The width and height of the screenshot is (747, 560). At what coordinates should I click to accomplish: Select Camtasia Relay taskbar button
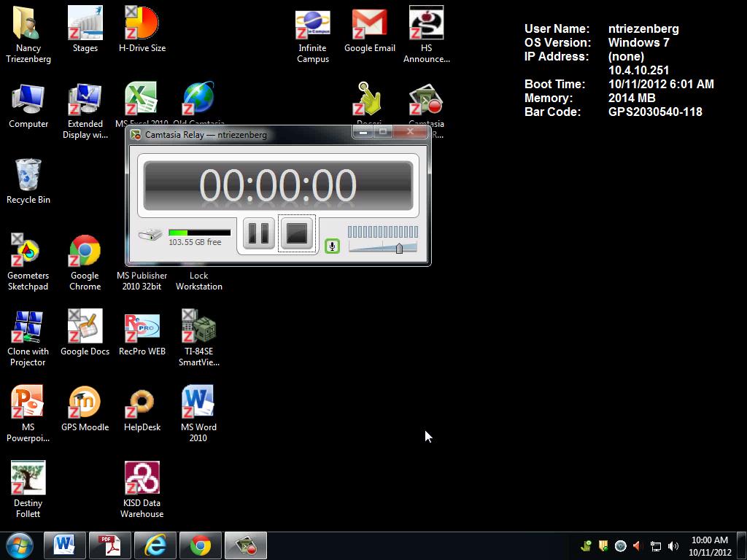[246, 545]
